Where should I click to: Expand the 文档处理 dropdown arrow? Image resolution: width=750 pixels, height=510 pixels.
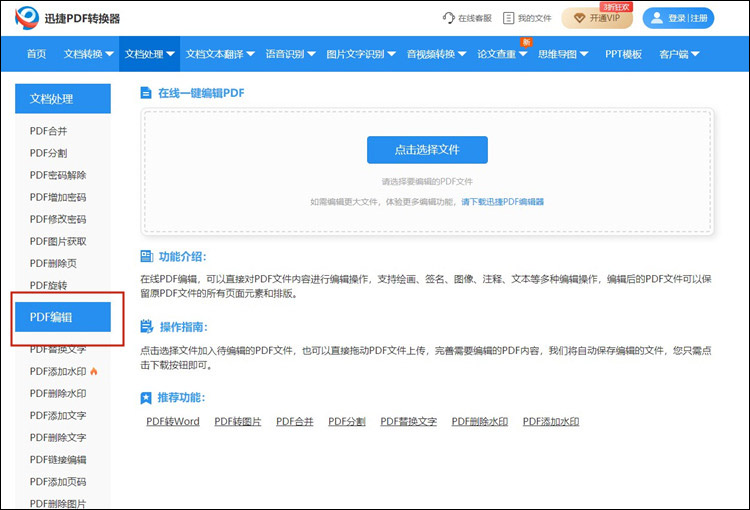[170, 54]
